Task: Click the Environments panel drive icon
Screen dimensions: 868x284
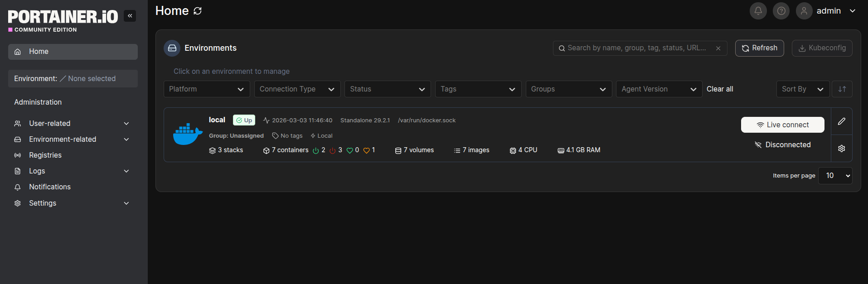Action: [x=172, y=48]
